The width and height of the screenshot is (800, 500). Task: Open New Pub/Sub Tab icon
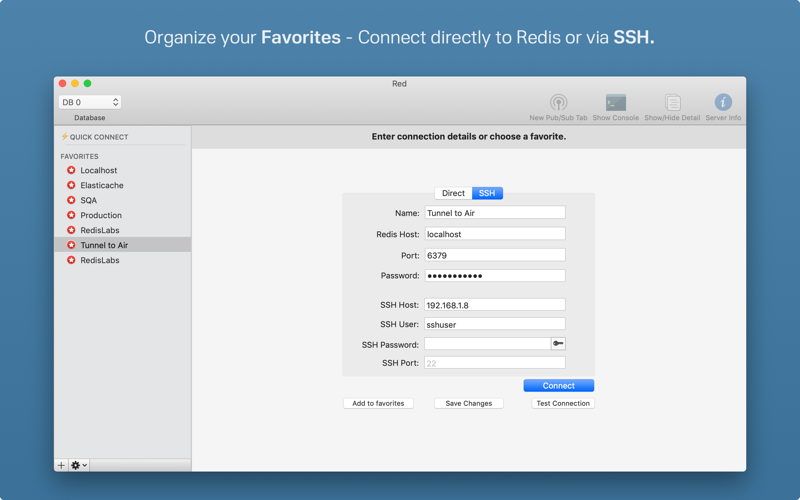tap(558, 103)
